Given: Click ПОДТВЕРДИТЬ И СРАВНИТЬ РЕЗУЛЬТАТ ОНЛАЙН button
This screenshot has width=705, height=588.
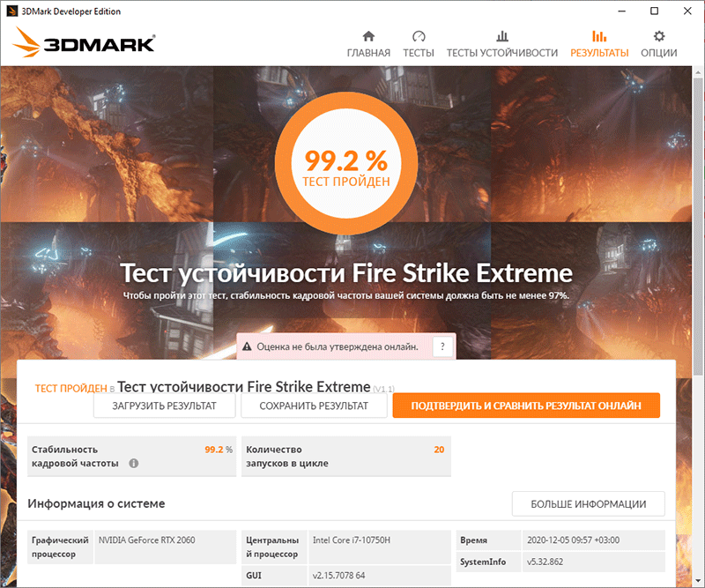Looking at the screenshot, I should click(x=526, y=406).
